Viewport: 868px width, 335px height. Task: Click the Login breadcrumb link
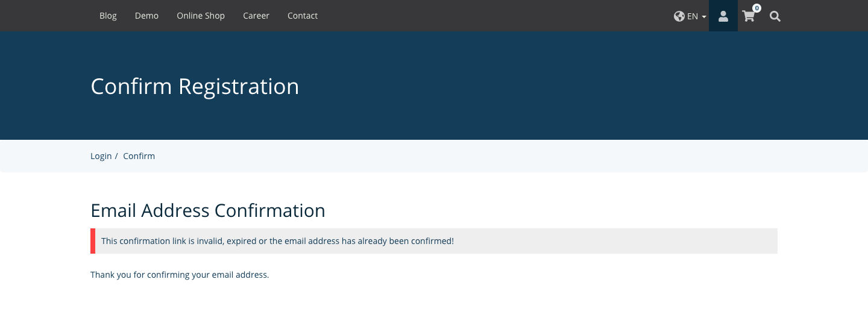101,156
